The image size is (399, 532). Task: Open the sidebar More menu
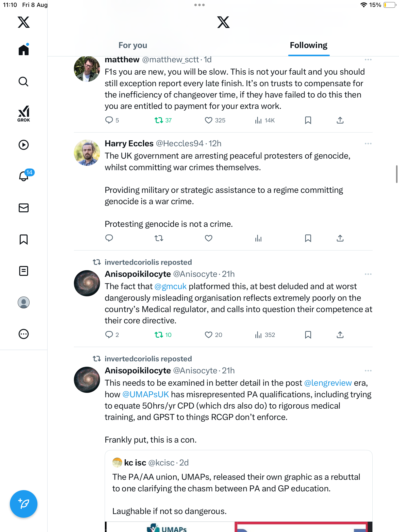pyautogui.click(x=24, y=334)
